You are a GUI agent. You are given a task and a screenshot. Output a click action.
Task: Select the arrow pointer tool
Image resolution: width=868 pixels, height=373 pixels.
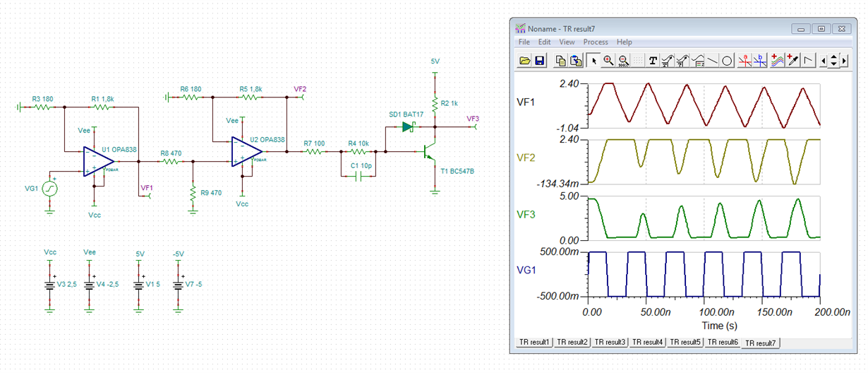click(594, 61)
